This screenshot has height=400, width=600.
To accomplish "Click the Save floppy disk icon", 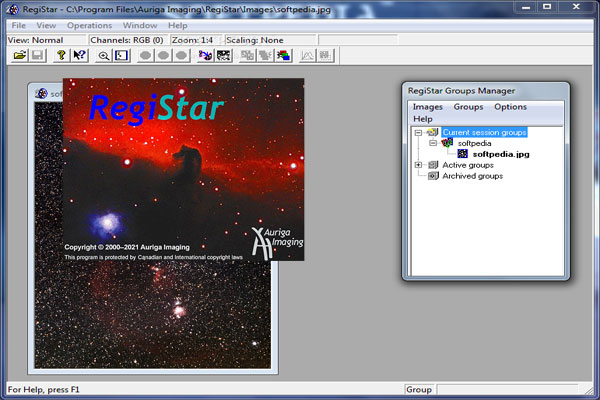I will point(38,56).
